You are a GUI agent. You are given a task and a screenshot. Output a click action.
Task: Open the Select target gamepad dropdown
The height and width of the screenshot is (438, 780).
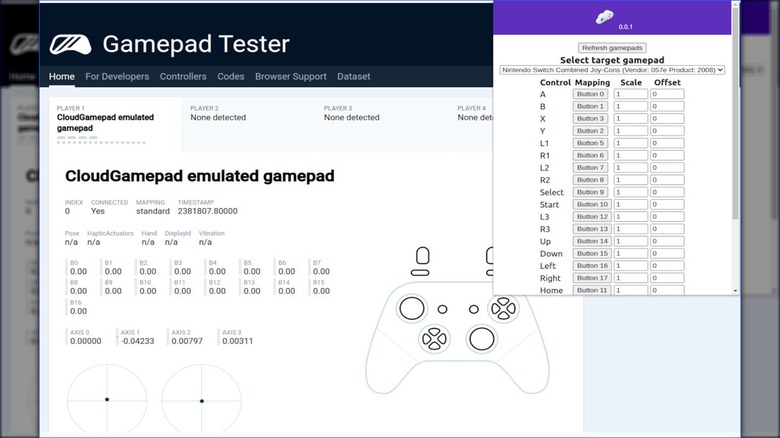pyautogui.click(x=612, y=70)
